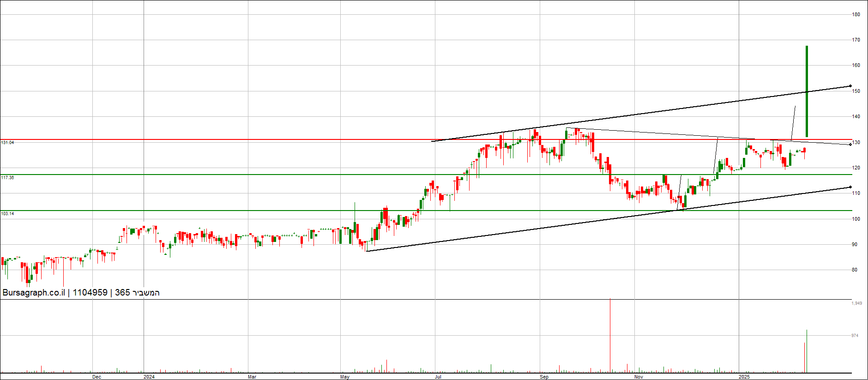Select the 2024 date axis label
Screen dimensions: 868x380
(x=149, y=377)
